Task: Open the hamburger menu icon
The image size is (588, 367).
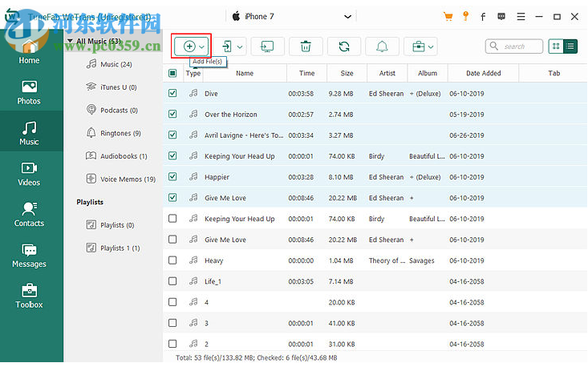Action: [x=521, y=17]
